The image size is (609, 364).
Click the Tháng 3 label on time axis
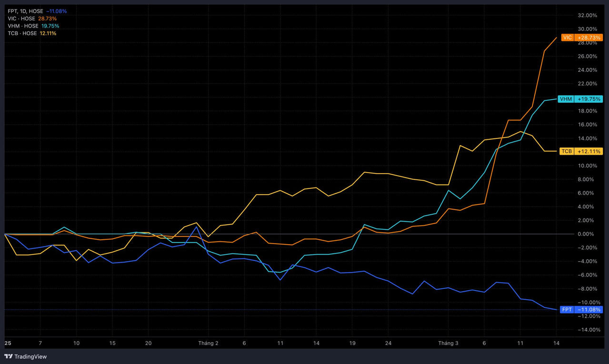pyautogui.click(x=448, y=343)
